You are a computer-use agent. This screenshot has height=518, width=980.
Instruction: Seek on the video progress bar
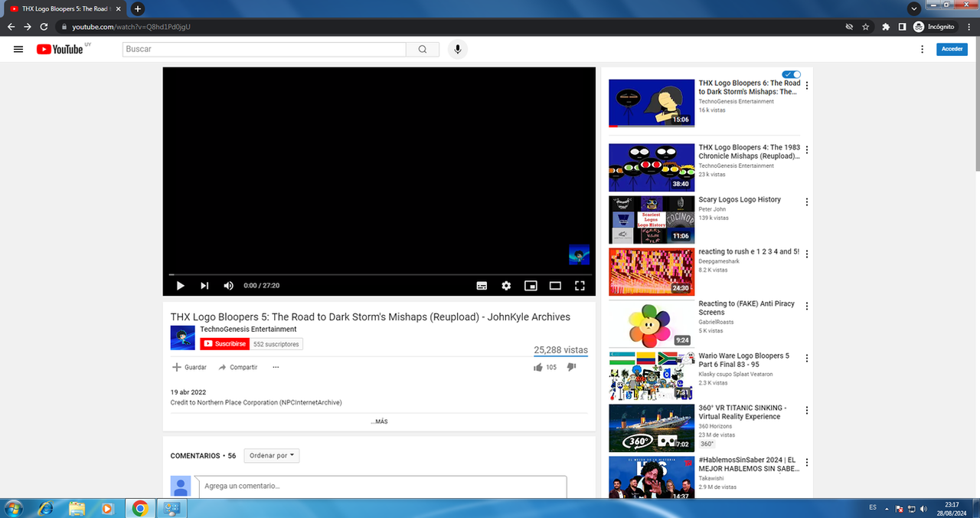(380, 274)
